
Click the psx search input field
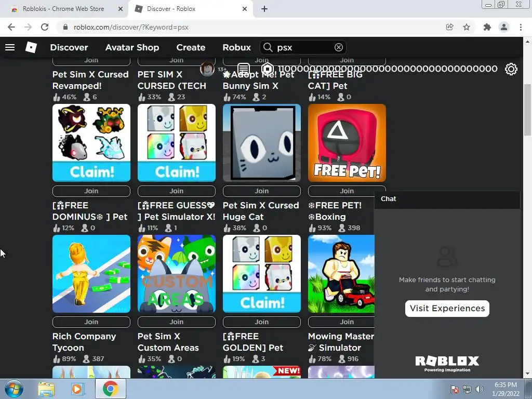click(x=303, y=47)
